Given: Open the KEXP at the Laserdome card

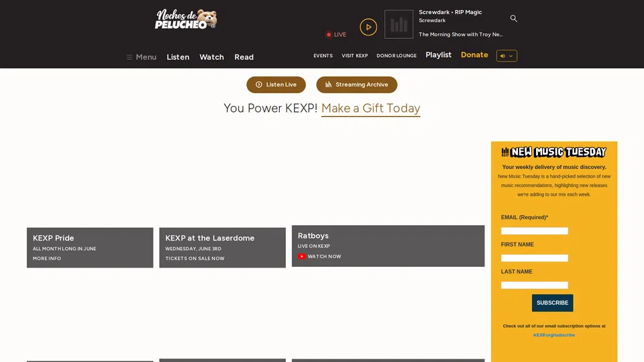Looking at the screenshot, I should pos(222,247).
